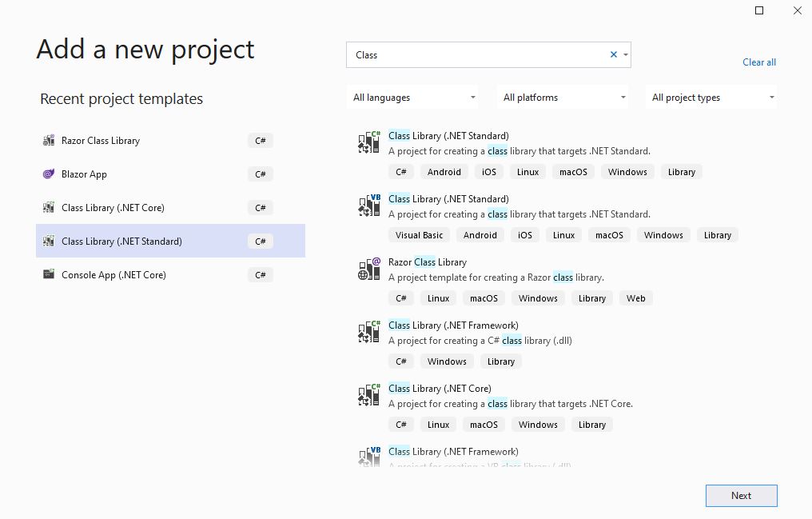Click the Web tag of the Razor Class Library result
This screenshot has height=519, width=812.
[x=636, y=298]
